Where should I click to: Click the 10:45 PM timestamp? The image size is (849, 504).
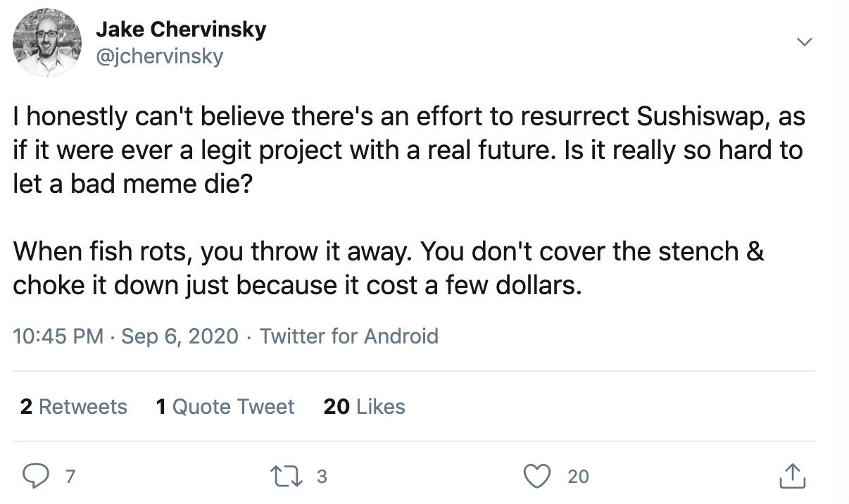[x=58, y=336]
